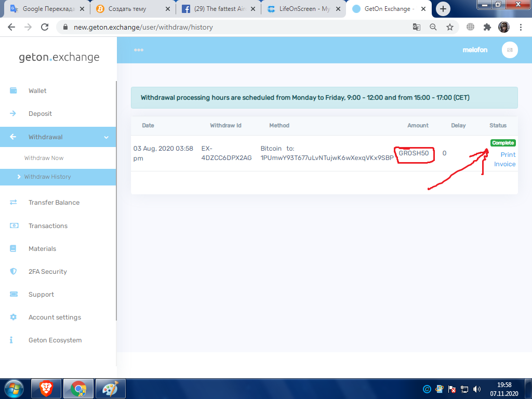Click the Transfer Balance arrows icon
The height and width of the screenshot is (399, 532).
pyautogui.click(x=13, y=202)
